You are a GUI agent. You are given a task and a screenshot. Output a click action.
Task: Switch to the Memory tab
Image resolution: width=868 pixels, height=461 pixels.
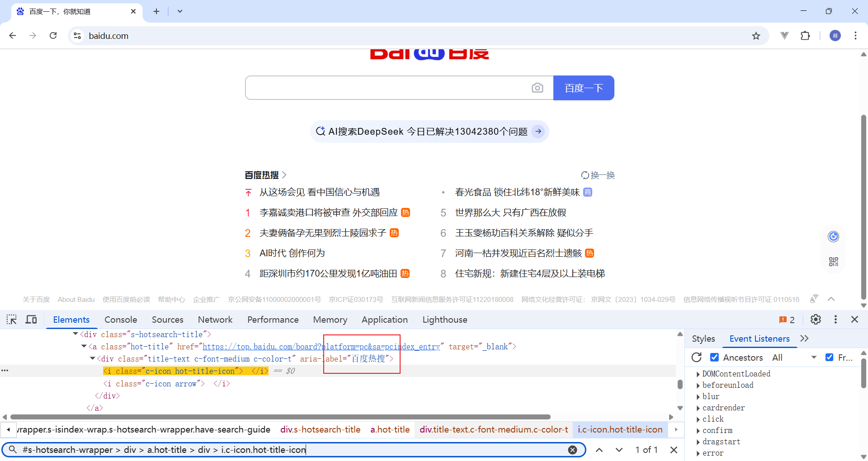point(330,320)
